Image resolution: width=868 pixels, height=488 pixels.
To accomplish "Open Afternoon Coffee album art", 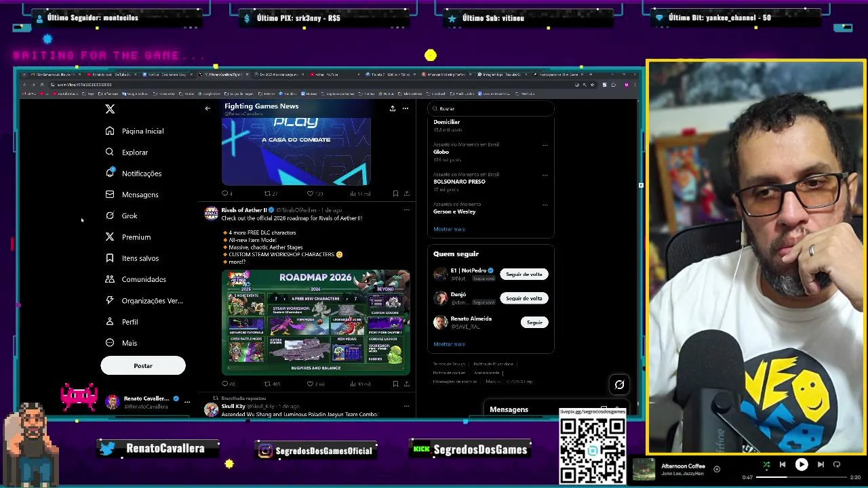I will (644, 470).
